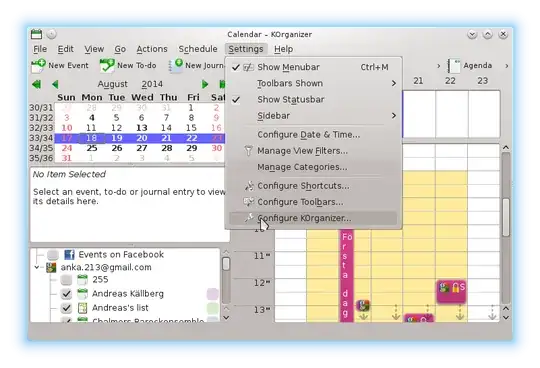Viewport: 540px width, 368px height.
Task: Choose Configure Date & Time…
Action: [309, 135]
